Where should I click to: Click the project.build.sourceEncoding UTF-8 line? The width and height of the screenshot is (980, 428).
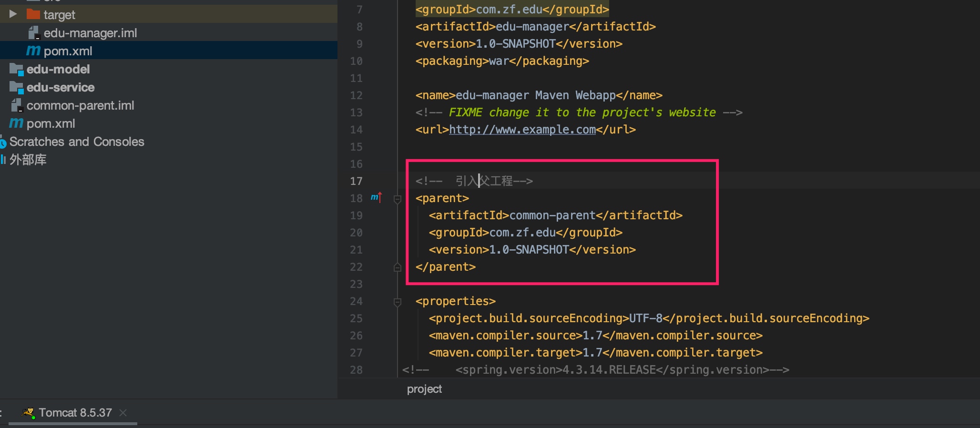pos(649,318)
